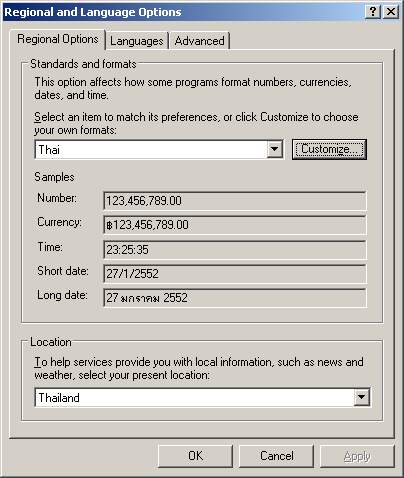Open the Customize formats button
404x478 pixels.
click(x=329, y=149)
